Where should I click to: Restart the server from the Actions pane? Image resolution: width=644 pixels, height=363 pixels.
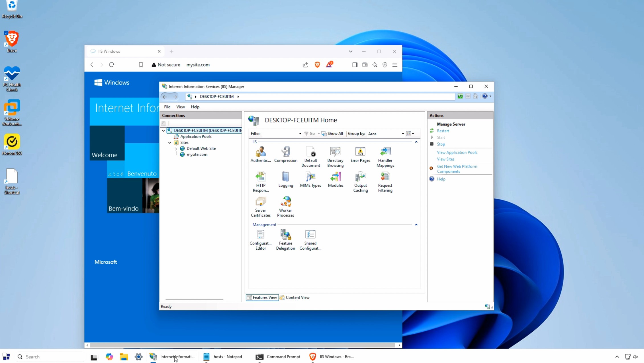tap(443, 131)
